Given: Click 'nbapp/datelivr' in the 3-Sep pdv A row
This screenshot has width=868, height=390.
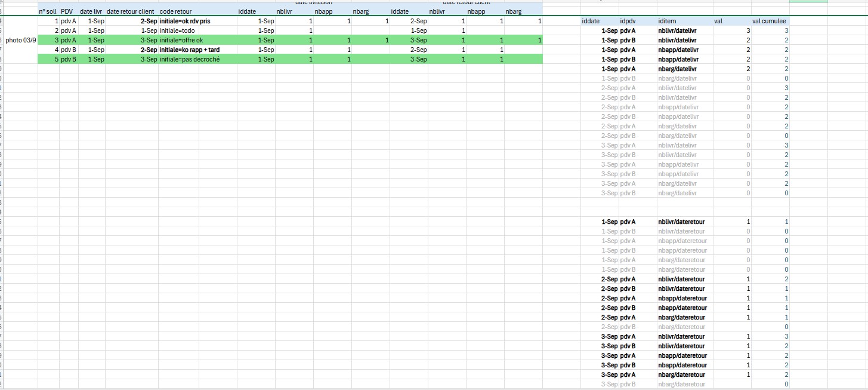Looking at the screenshot, I should (x=678, y=164).
